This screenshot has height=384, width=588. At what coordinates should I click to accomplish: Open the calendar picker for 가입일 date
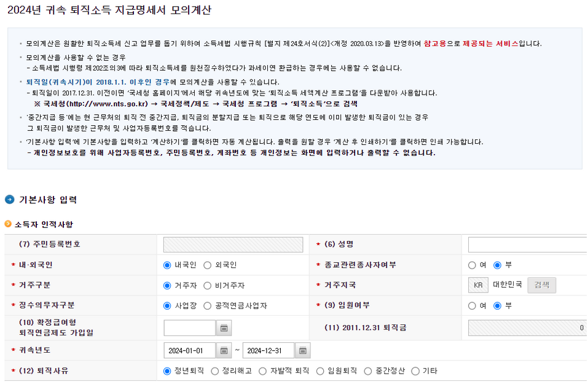(224, 327)
